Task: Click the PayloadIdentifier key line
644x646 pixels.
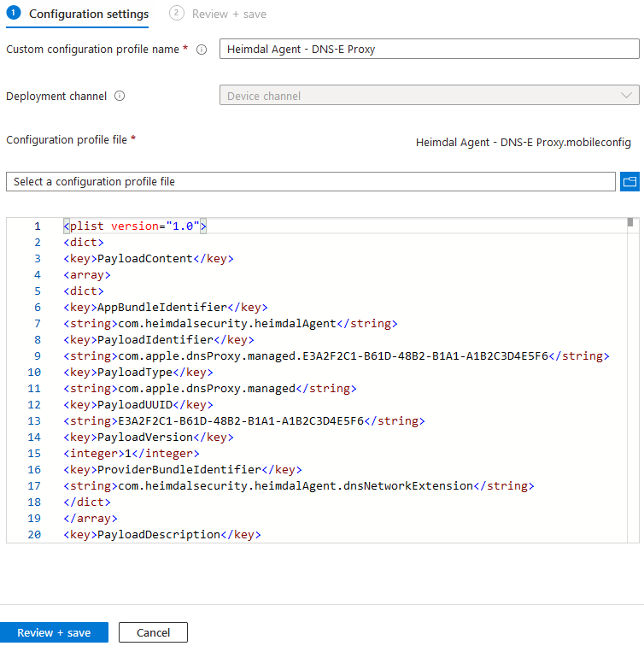Action: [x=159, y=340]
